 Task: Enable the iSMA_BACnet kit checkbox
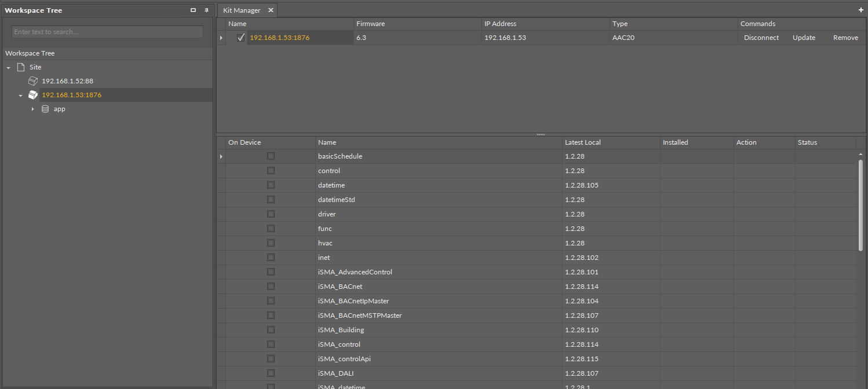click(x=271, y=287)
